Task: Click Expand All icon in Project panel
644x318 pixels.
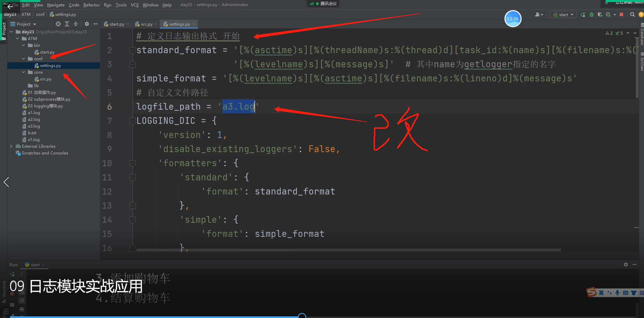Action: 67,24
